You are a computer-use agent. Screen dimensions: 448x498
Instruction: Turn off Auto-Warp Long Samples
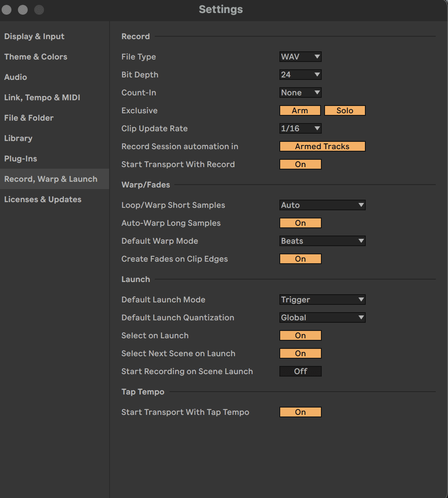300,223
